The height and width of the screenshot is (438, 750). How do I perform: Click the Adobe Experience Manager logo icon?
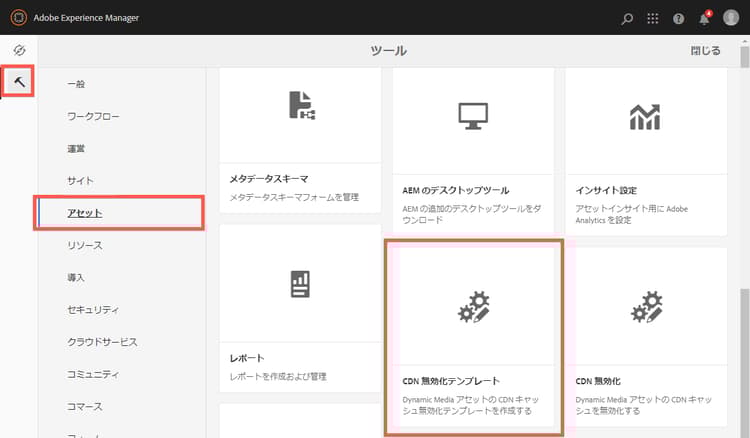(19, 18)
